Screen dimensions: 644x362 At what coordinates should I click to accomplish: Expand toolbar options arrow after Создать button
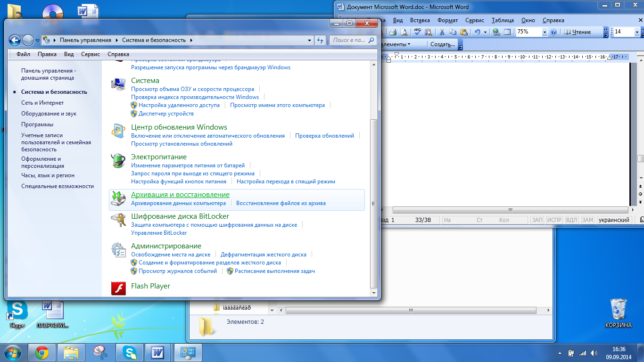coord(461,45)
